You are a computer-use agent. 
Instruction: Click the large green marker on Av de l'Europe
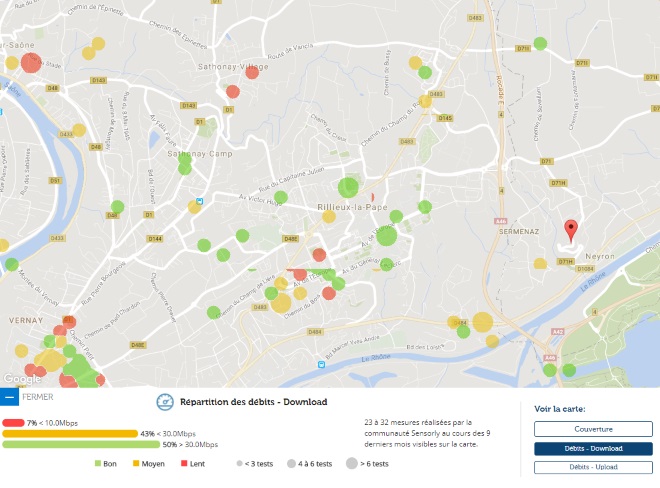click(386, 235)
